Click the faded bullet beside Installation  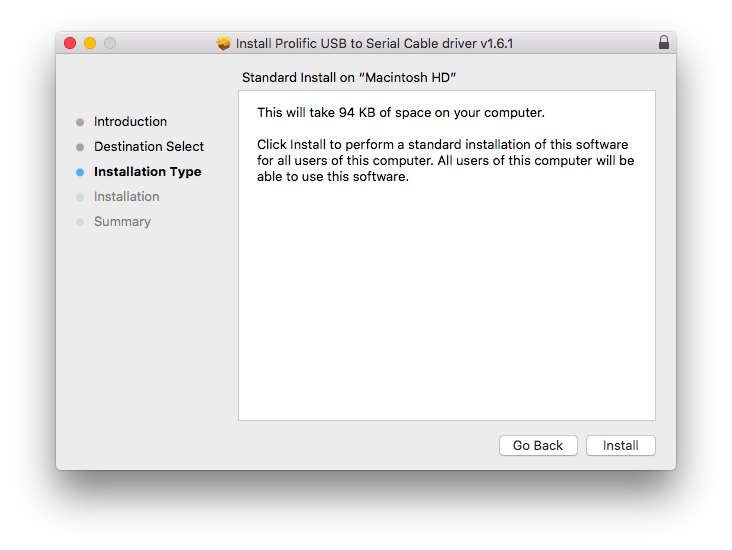tap(80, 197)
